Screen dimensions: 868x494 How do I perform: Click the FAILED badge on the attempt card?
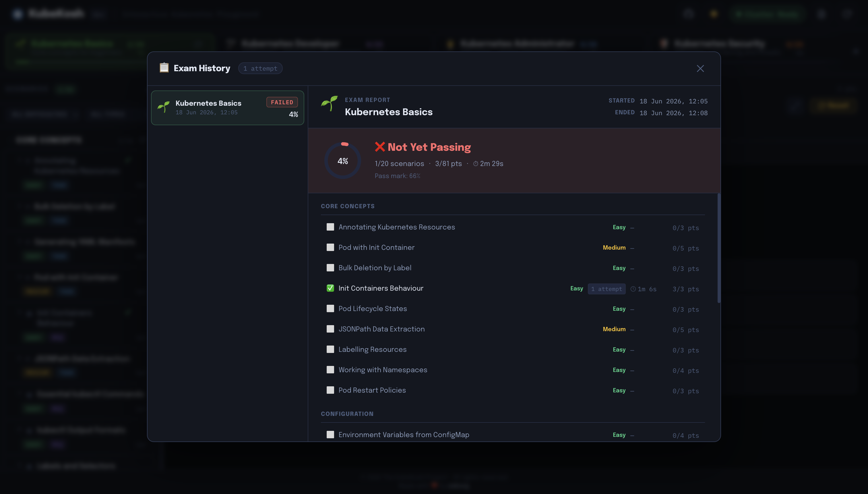pos(282,102)
